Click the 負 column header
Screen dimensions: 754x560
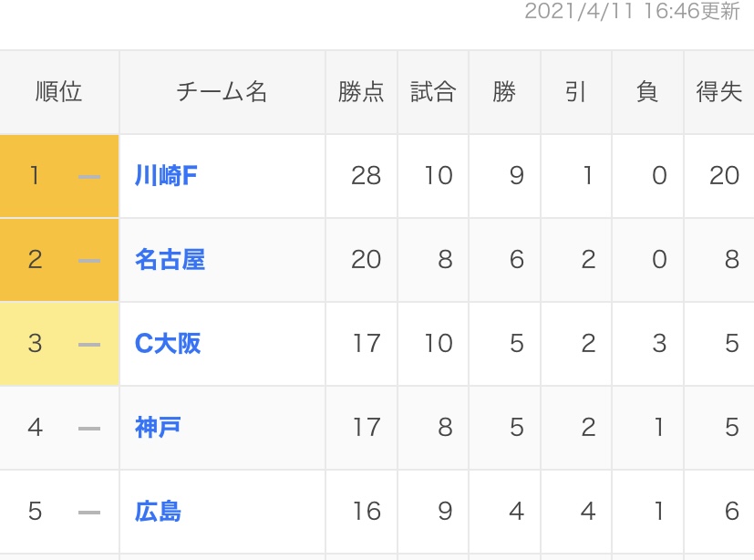(647, 92)
